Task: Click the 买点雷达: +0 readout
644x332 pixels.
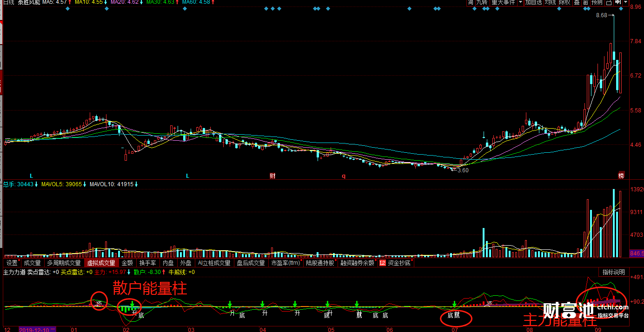Action: tap(77, 272)
